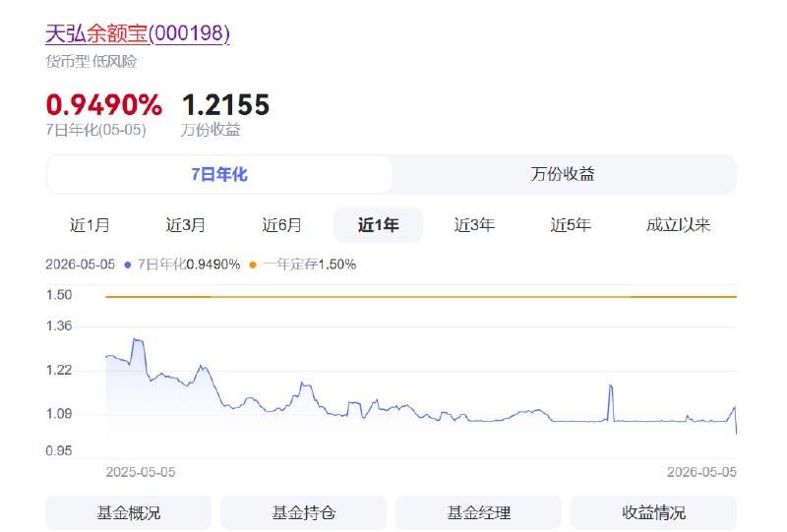
Task: Select the 近6月 time range
Action: [x=282, y=225]
